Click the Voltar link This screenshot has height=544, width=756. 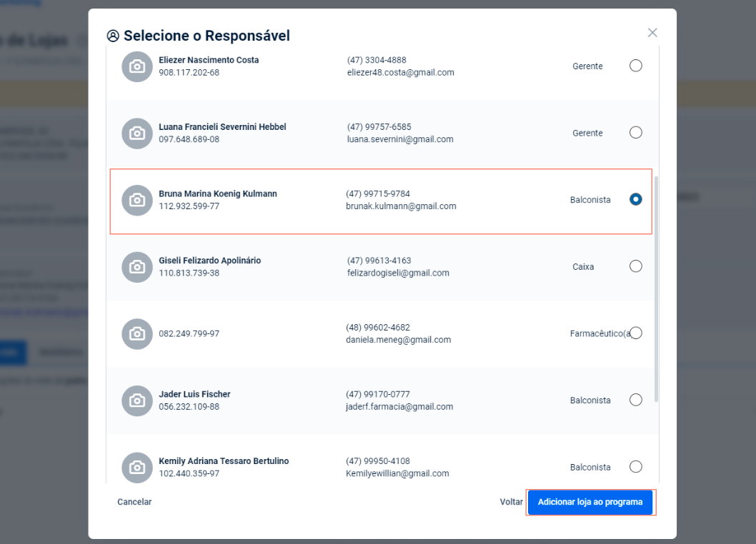(x=511, y=502)
